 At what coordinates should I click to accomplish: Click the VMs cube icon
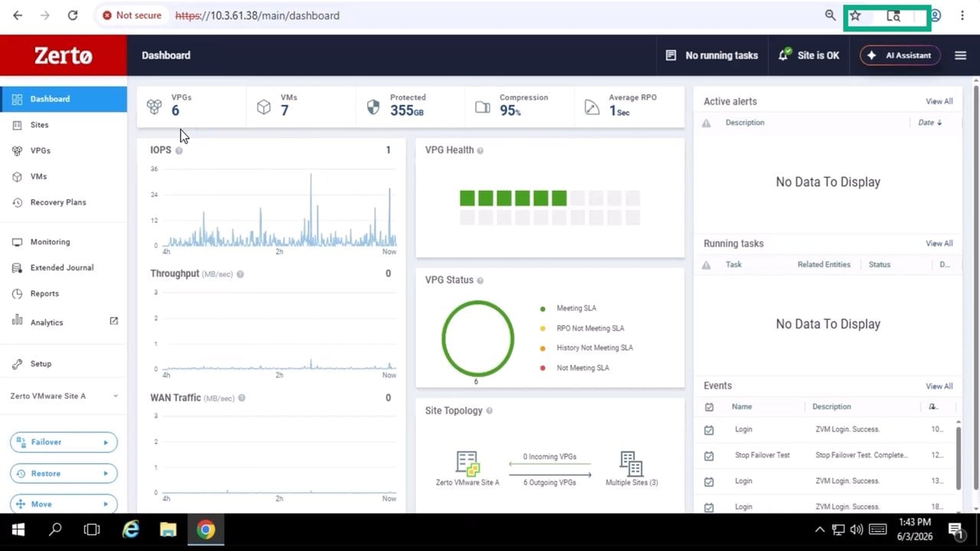[x=264, y=107]
